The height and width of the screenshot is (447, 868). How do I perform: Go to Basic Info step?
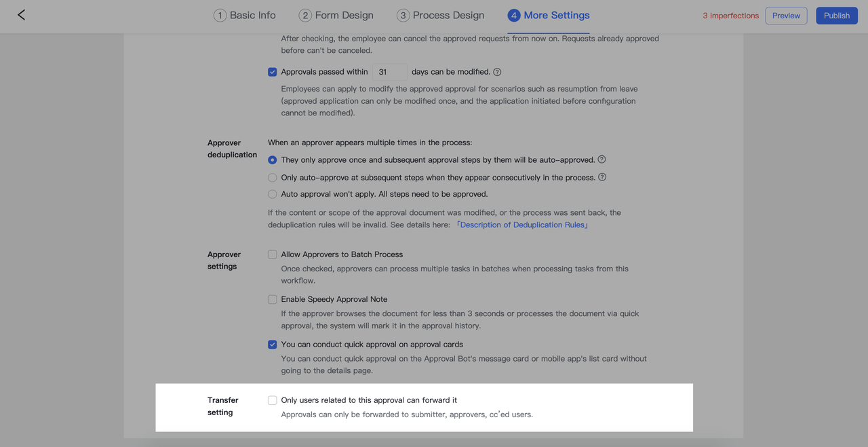[245, 15]
